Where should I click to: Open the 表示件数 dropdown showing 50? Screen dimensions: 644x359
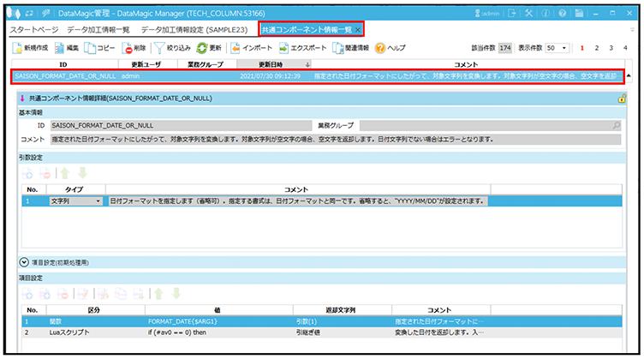click(558, 48)
